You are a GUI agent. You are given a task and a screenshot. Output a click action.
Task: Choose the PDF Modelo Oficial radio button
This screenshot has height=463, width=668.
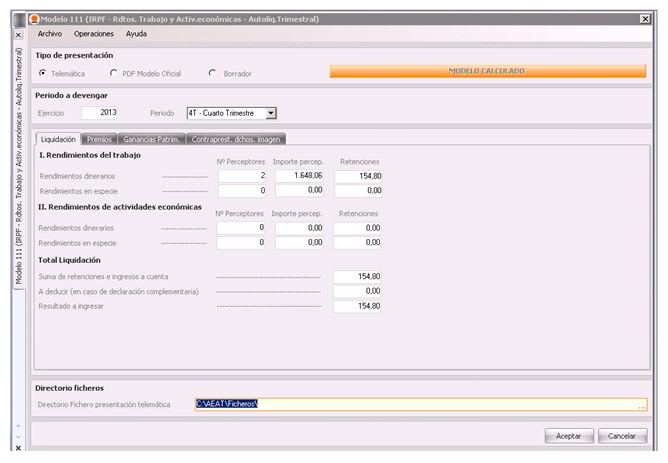(x=113, y=73)
